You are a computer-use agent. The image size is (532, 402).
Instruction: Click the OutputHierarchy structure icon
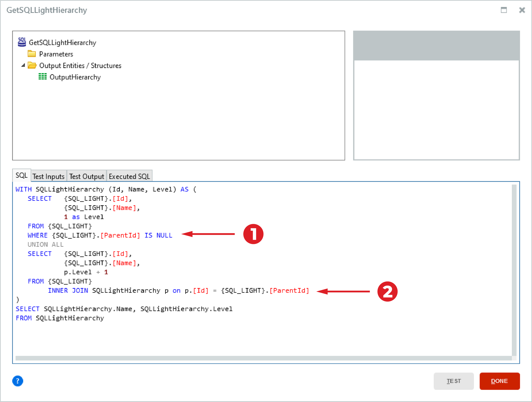(x=43, y=77)
